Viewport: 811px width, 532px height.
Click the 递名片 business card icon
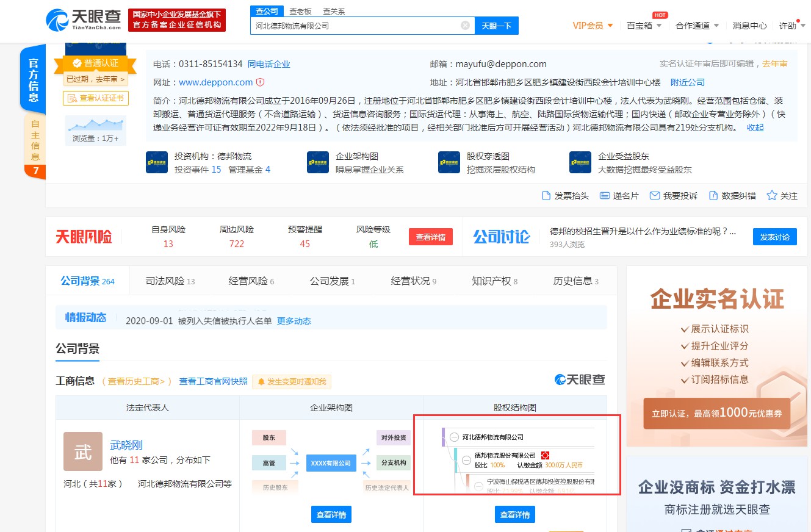pos(605,196)
